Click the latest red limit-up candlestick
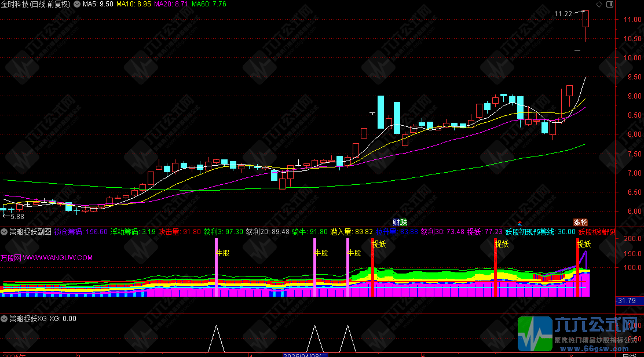This screenshot has width=644, height=357. click(x=586, y=19)
